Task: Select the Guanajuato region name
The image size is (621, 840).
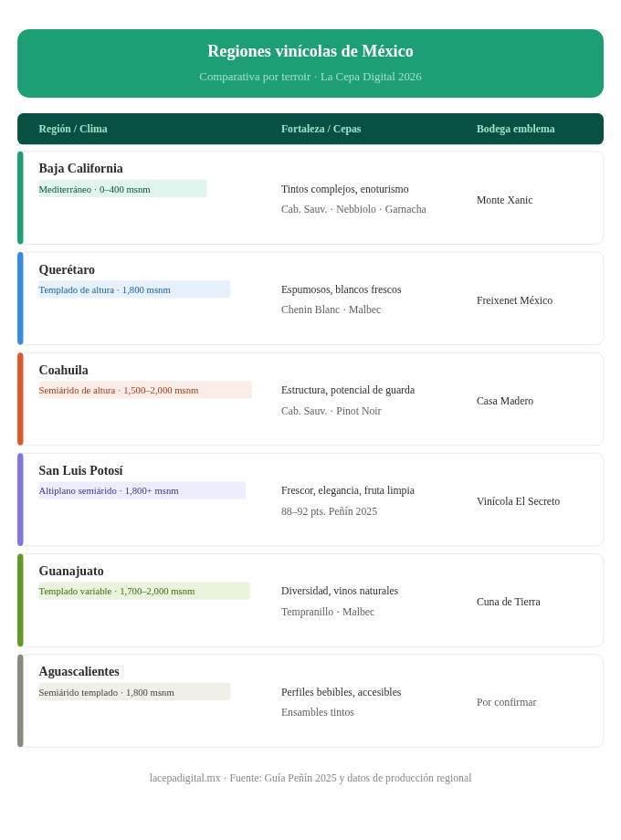Action: click(71, 571)
